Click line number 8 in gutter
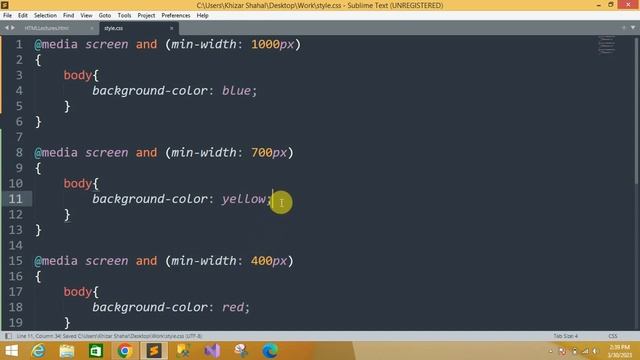The height and width of the screenshot is (360, 640). pyautogui.click(x=19, y=153)
